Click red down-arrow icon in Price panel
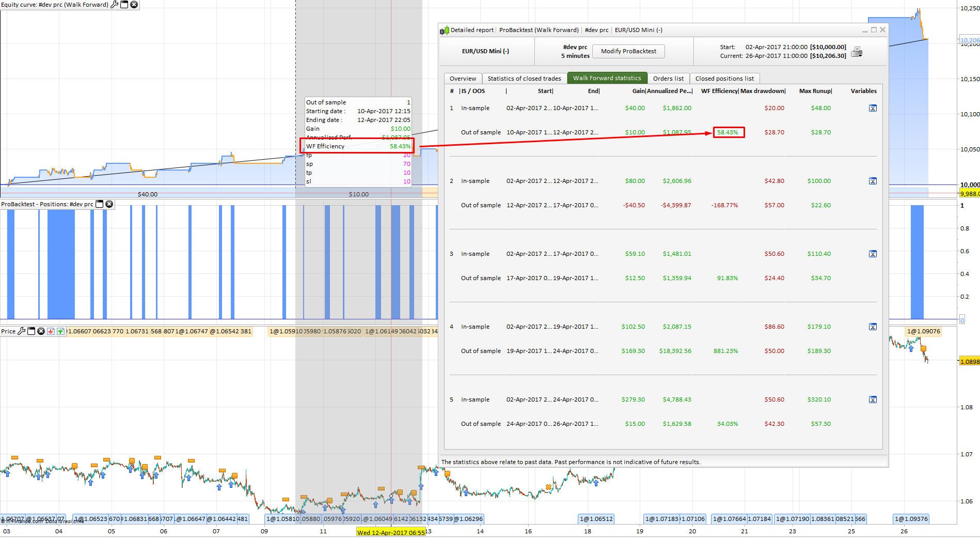The height and width of the screenshot is (538, 980). click(x=51, y=331)
